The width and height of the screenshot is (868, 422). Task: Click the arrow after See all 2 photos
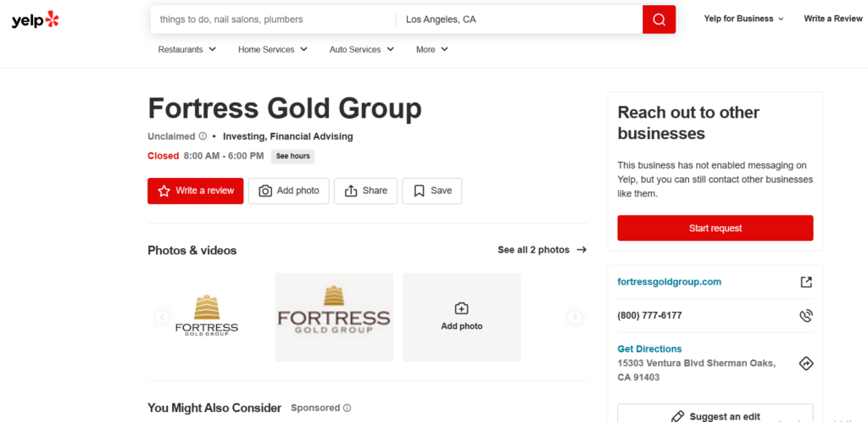coord(581,250)
